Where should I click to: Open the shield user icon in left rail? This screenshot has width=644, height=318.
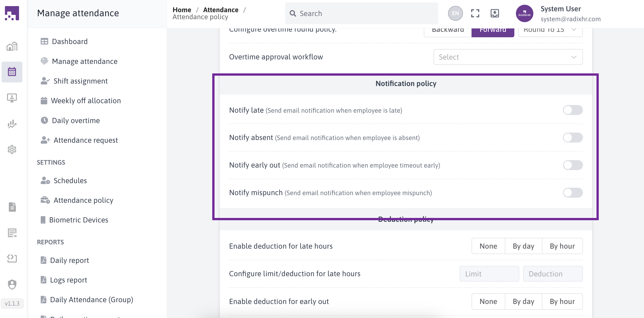[12, 284]
